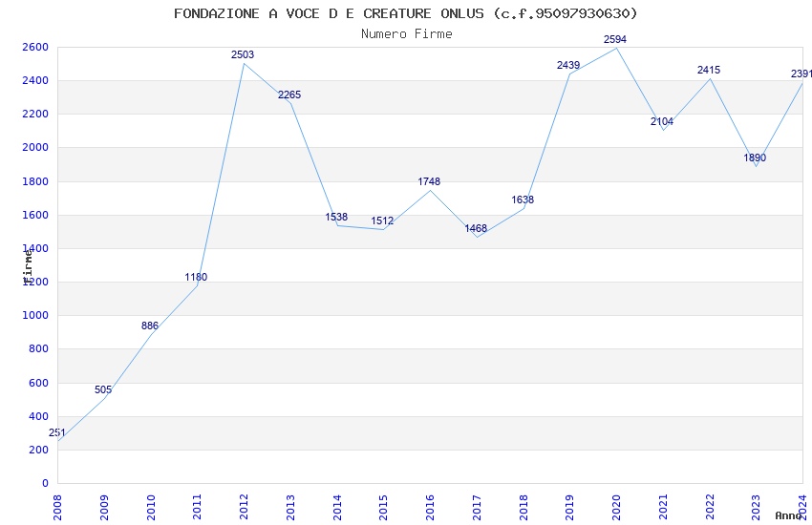Select the 2104 data label
The width and height of the screenshot is (812, 525).
pyautogui.click(x=662, y=121)
